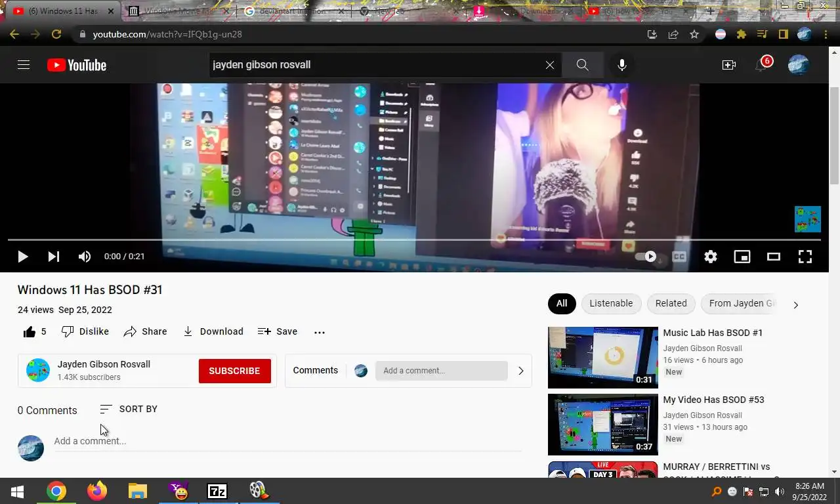Show more filter chips with right arrow
The image size is (840, 504).
795,304
